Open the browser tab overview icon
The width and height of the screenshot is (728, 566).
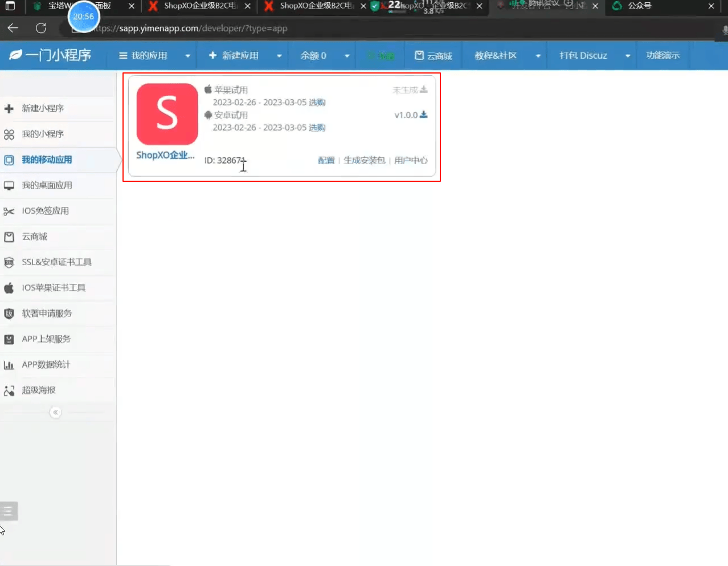click(x=10, y=6)
